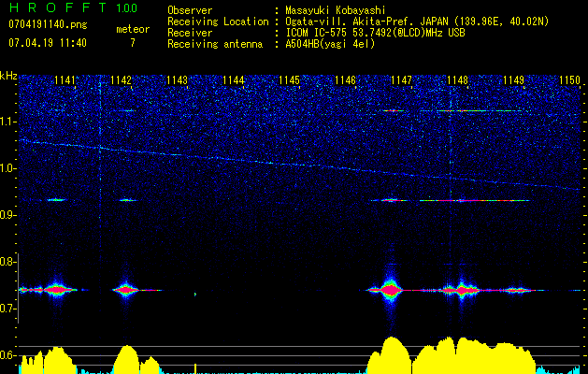This screenshot has width=588, height=374.
Task: Click the 1141 time marker
Action: coord(65,81)
